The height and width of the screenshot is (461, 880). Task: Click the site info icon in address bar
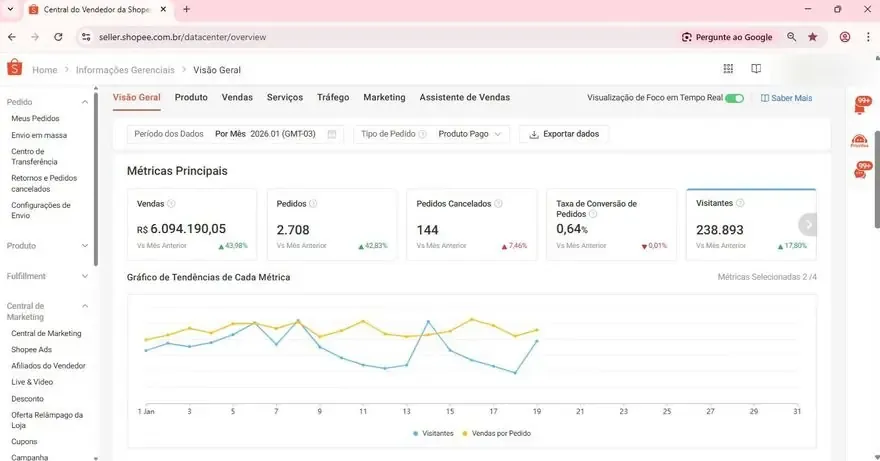point(86,37)
